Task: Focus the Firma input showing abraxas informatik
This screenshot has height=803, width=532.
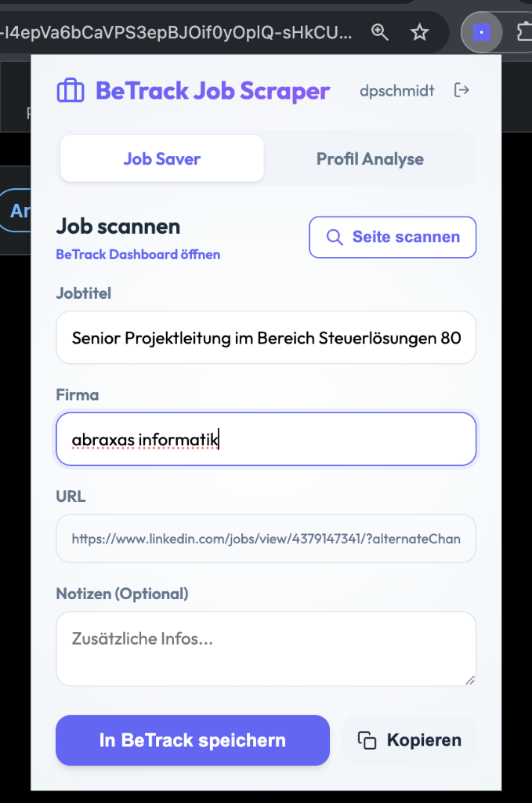Action: [266, 438]
